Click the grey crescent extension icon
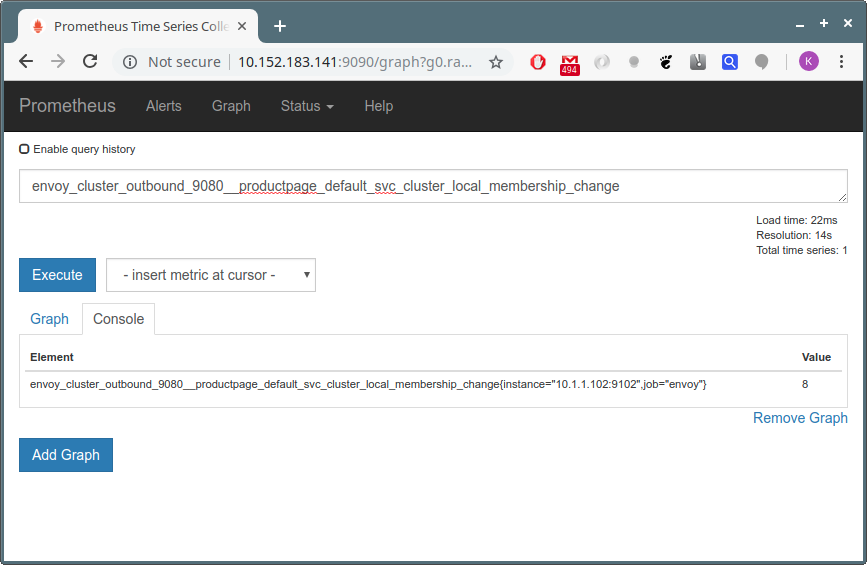Viewport: 867px width, 565px height. click(x=602, y=62)
